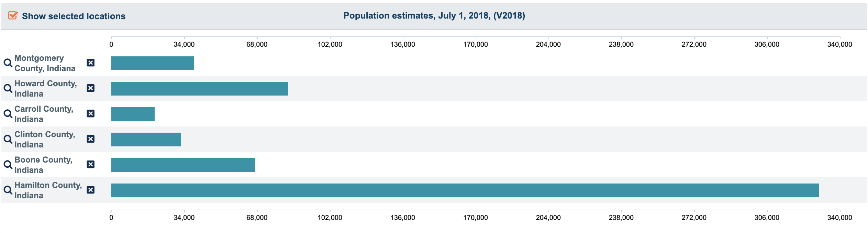Click the Hamilton County population bar
Viewport: 868px width, 233px height.
coord(465,190)
